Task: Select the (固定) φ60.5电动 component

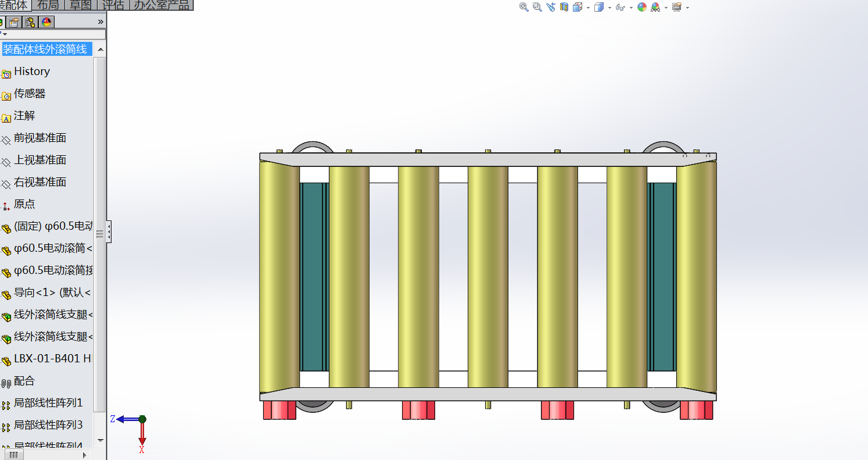Action: (x=53, y=226)
